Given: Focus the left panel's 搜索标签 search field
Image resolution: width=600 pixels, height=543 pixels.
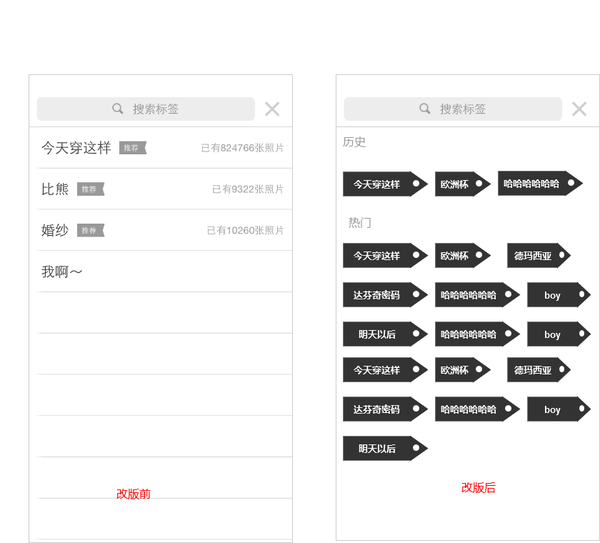Looking at the screenshot, I should click(156, 109).
